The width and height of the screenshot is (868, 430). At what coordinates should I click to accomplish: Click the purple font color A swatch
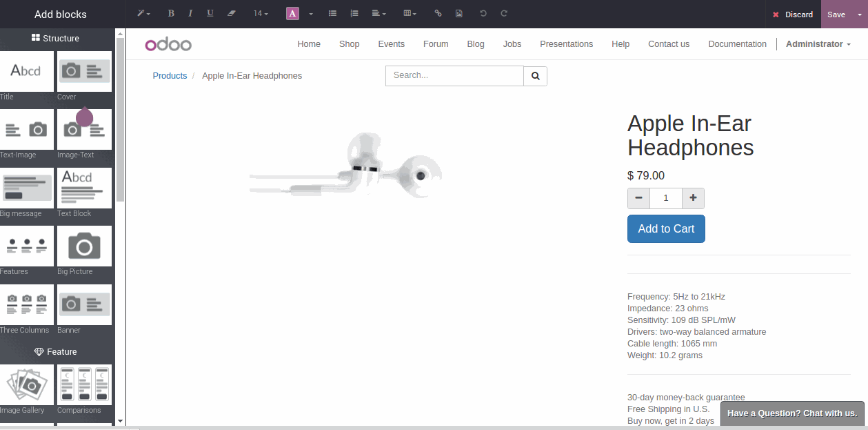[x=292, y=14]
